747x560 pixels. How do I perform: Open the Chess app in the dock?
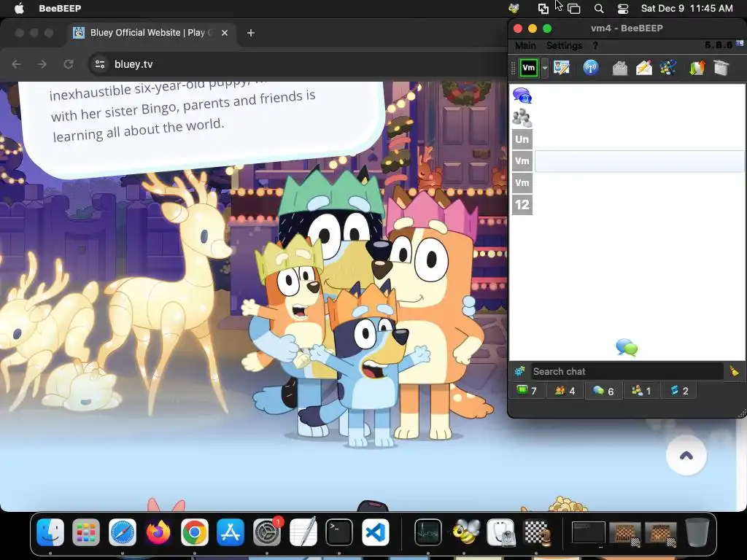(537, 532)
